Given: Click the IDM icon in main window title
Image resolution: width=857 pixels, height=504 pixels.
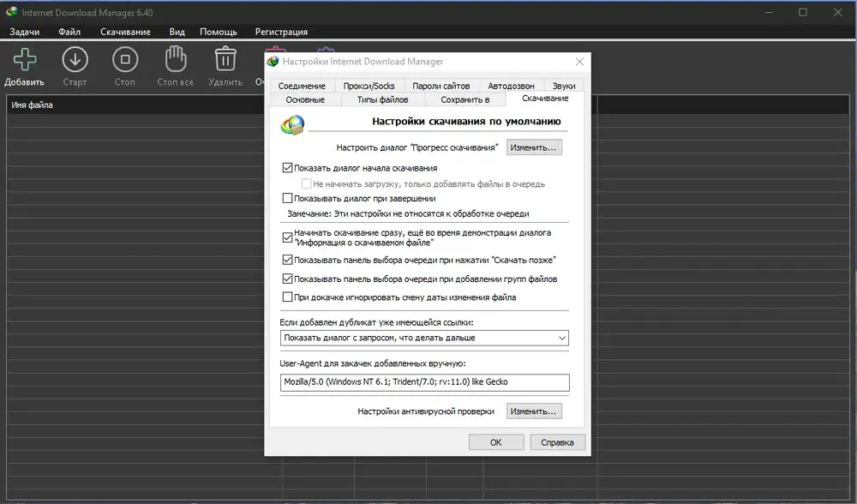Looking at the screenshot, I should point(12,12).
